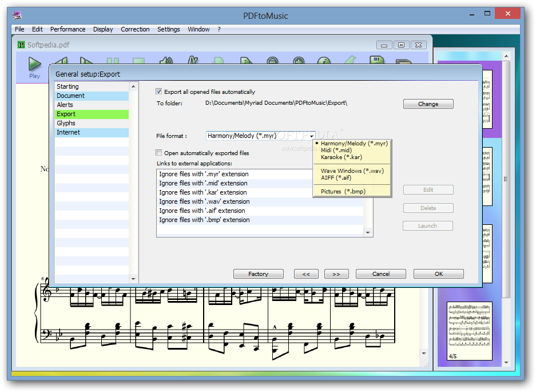536x392 pixels.
Task: Click the category list scroll up arrow
Action: pyautogui.click(x=133, y=86)
